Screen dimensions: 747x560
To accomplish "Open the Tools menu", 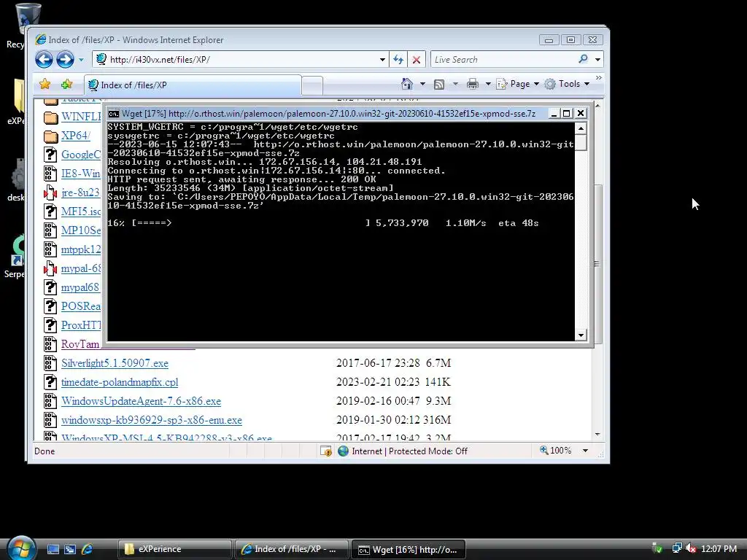I will point(567,84).
